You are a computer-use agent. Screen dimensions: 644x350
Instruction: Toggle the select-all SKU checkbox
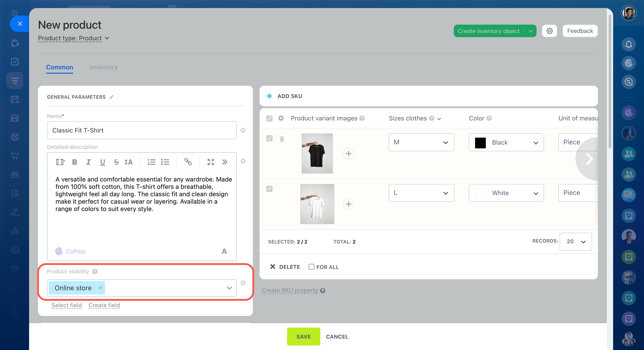269,118
